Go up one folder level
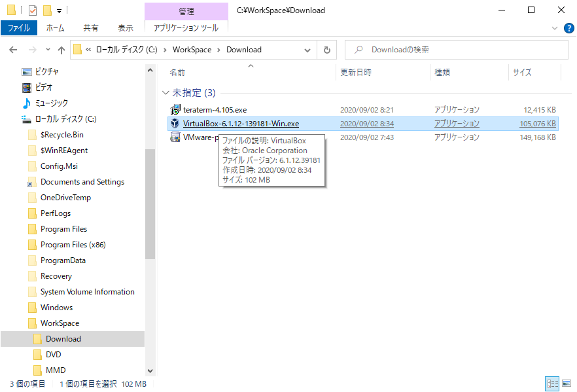 tap(61, 50)
